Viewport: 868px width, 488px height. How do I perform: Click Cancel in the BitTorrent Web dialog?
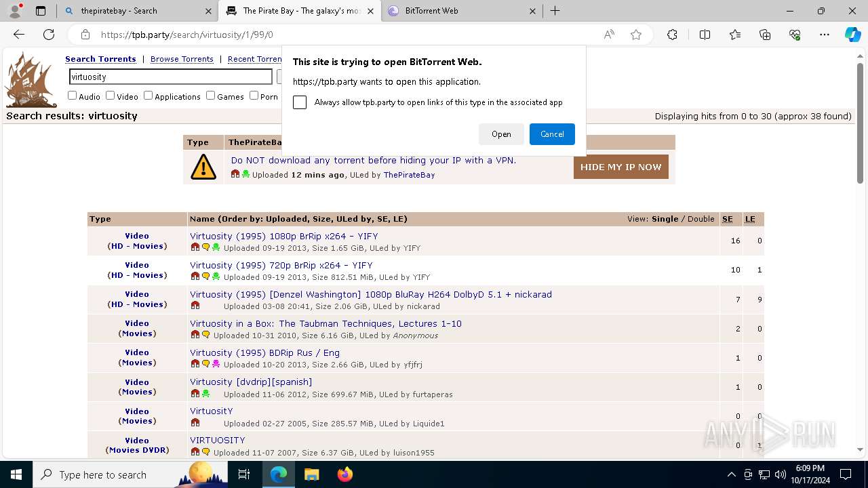[x=552, y=134]
